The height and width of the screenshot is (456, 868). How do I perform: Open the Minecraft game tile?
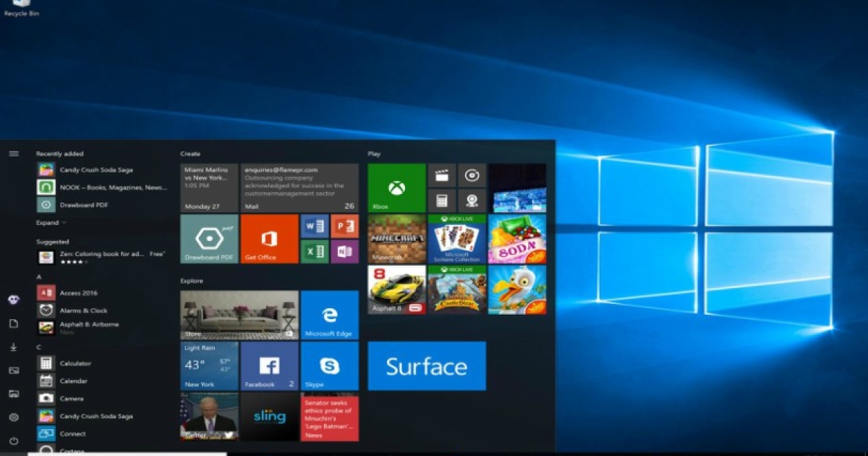pos(396,239)
